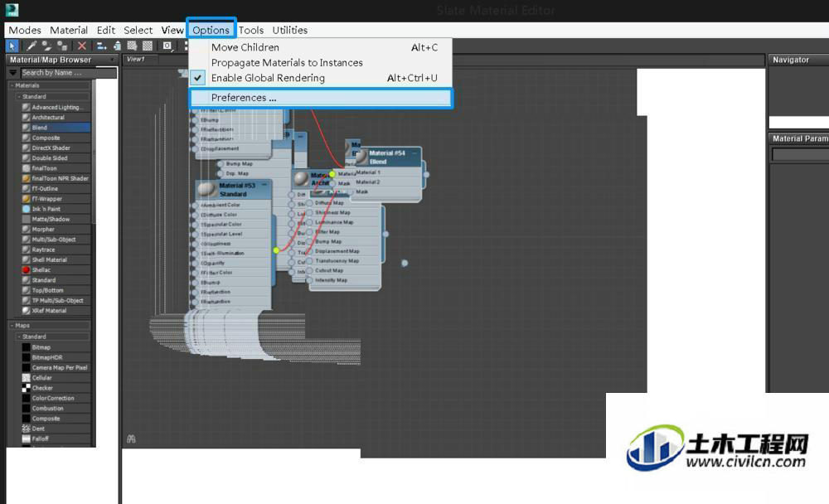Select Raytrace material
Screen dimensions: 829x504
(56, 250)
